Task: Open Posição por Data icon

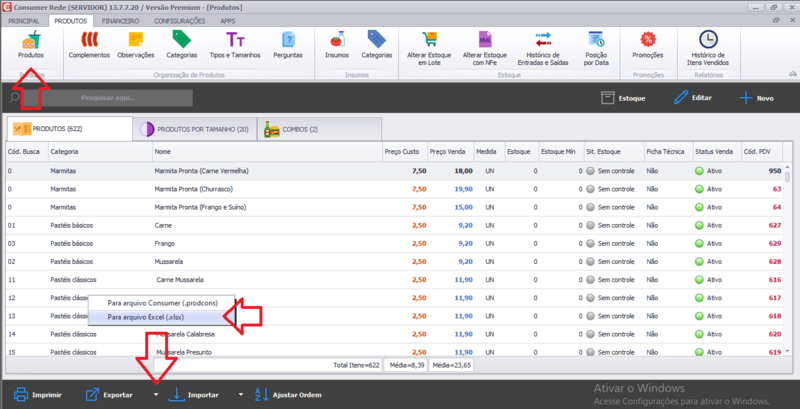Action: point(596,48)
